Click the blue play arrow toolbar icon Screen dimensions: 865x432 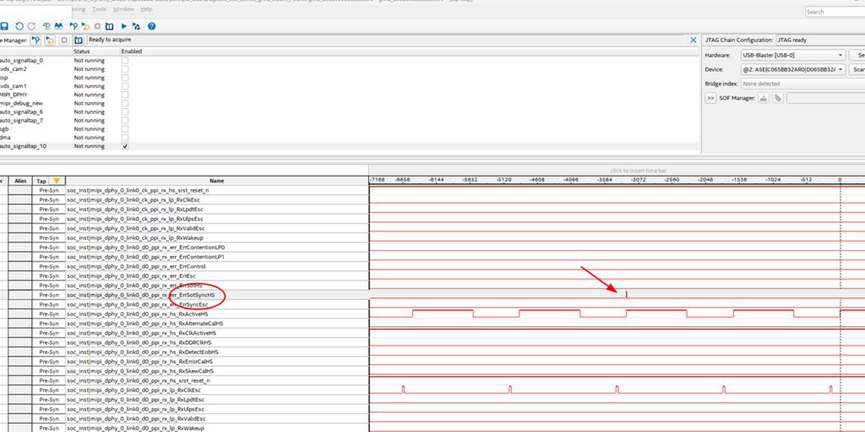(124, 26)
